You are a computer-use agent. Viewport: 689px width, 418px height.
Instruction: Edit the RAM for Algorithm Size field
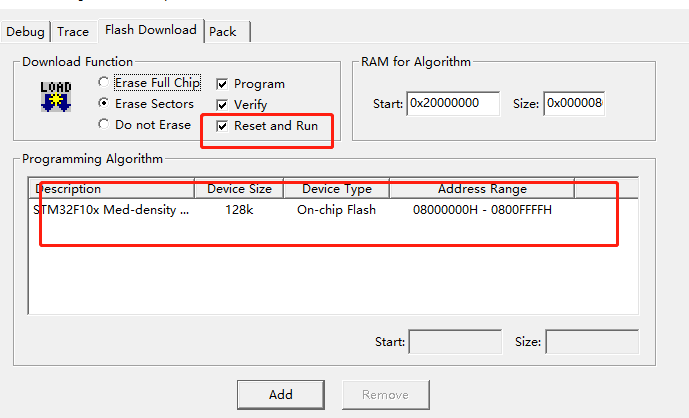tap(574, 104)
